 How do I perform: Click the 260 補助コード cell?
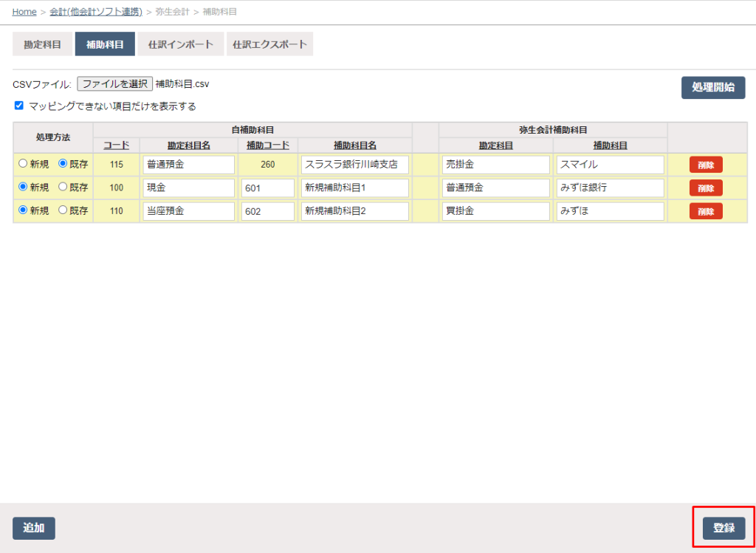click(x=267, y=165)
